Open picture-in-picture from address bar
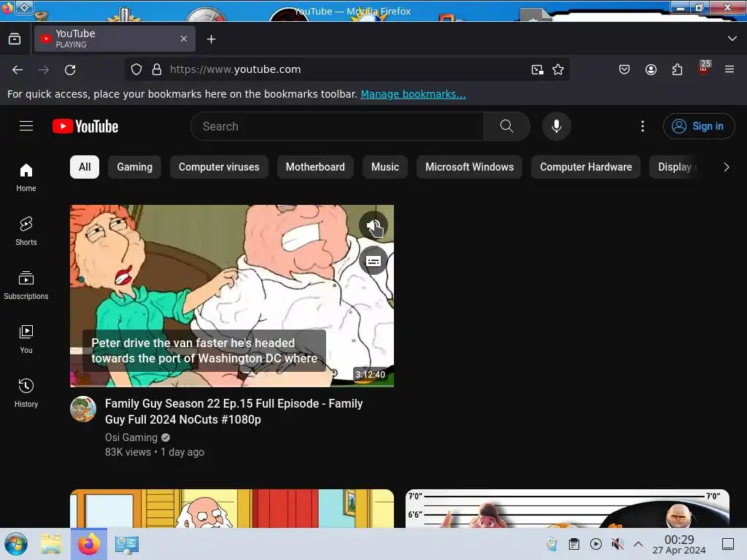Viewport: 747px width, 560px height. click(538, 69)
